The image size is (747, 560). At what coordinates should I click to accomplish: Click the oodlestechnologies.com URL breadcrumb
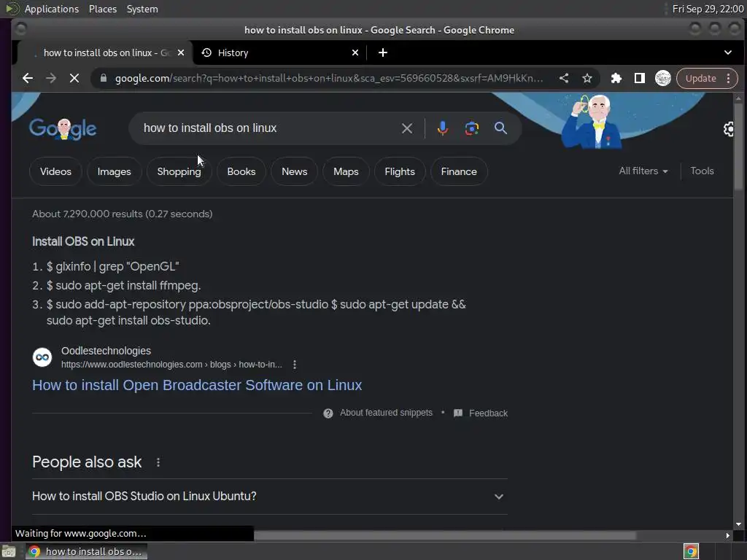coord(171,365)
